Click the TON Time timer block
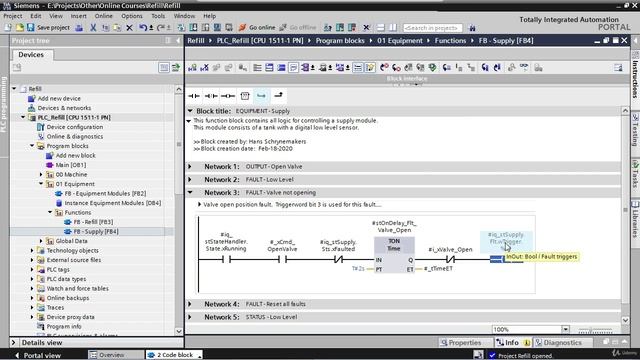The height and width of the screenshot is (360, 640). 394,255
